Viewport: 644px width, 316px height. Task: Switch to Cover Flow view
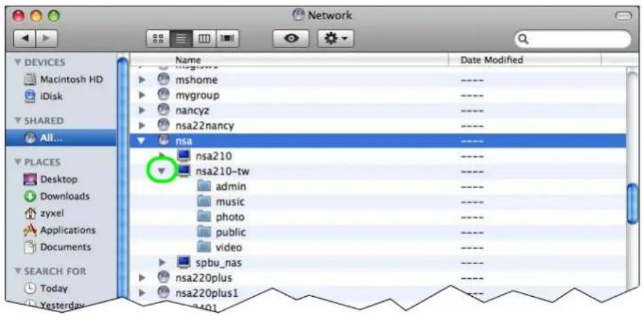click(228, 39)
